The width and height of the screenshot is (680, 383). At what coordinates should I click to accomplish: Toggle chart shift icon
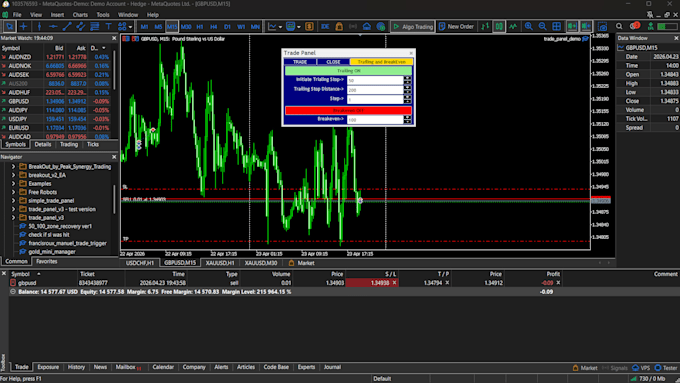pos(586,27)
